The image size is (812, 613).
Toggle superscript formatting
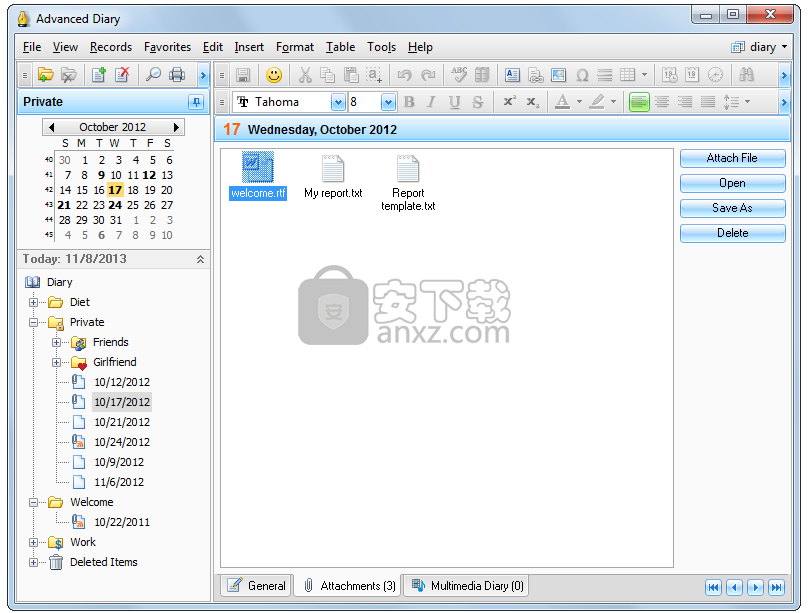(510, 102)
